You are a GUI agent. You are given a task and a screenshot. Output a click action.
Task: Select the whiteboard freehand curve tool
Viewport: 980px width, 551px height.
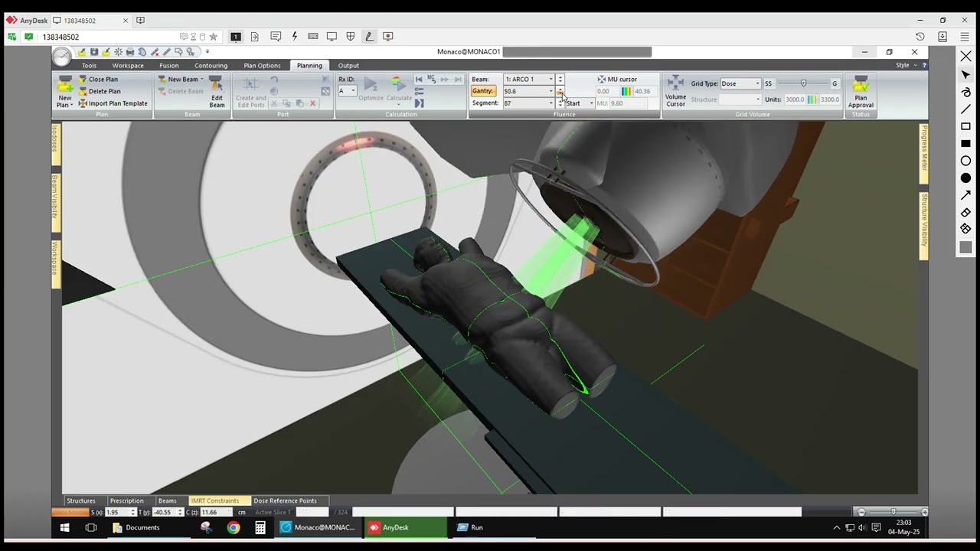[965, 92]
